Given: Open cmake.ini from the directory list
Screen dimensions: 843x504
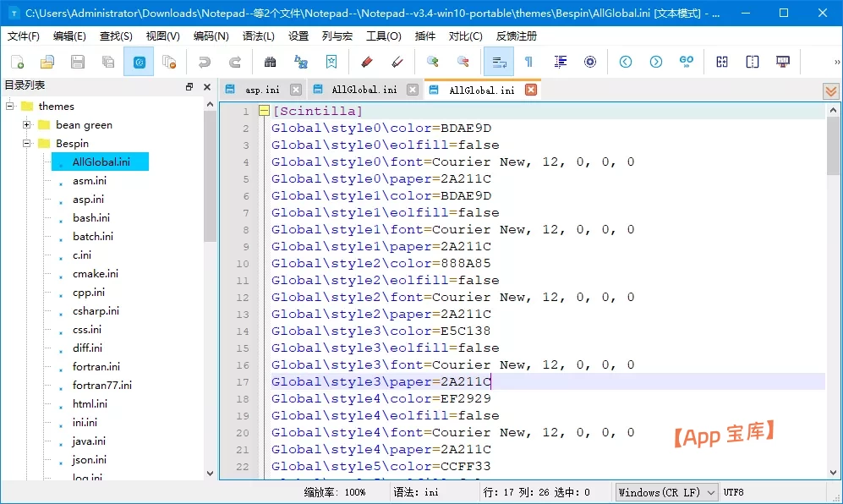Looking at the screenshot, I should point(96,274).
